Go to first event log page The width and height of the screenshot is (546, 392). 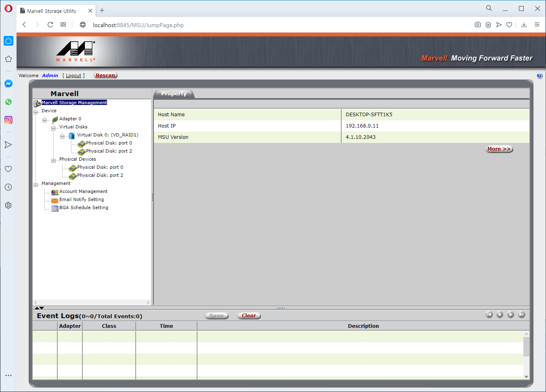click(489, 315)
